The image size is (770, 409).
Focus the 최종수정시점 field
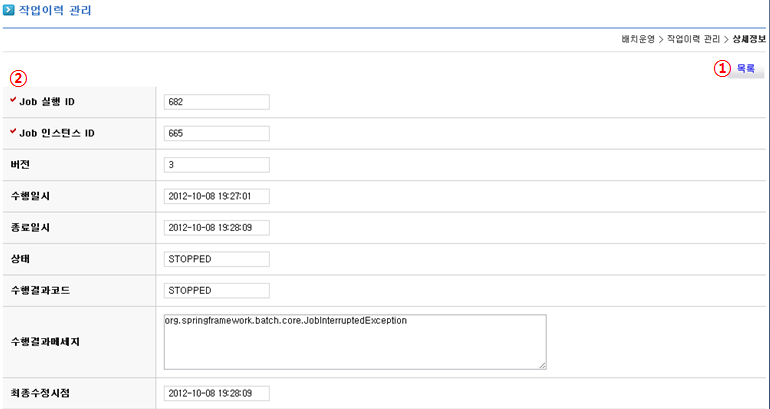coord(217,392)
